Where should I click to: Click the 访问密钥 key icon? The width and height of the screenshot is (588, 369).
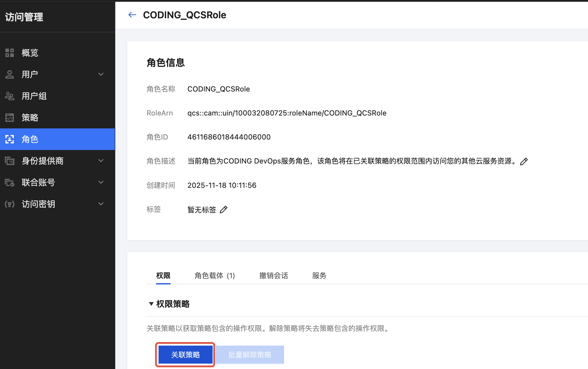point(10,204)
